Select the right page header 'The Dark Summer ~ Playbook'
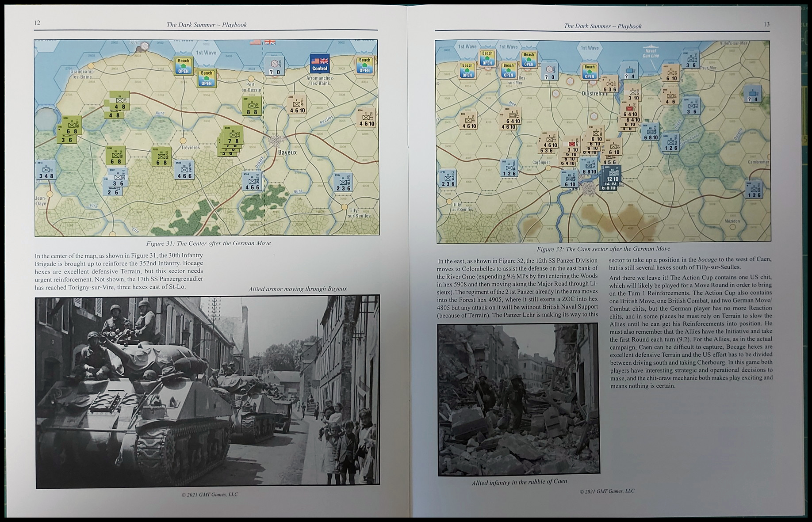This screenshot has height=522, width=812. [602, 26]
